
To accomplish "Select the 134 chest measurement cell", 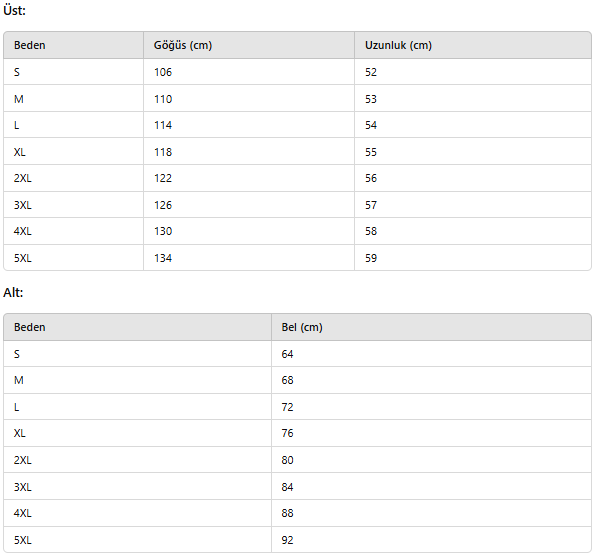I will coord(249,258).
